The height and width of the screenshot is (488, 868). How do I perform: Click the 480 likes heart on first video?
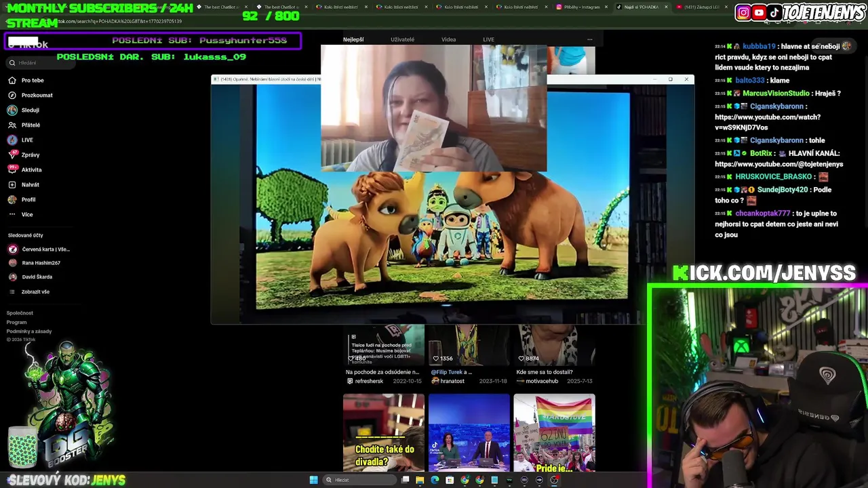tap(351, 358)
